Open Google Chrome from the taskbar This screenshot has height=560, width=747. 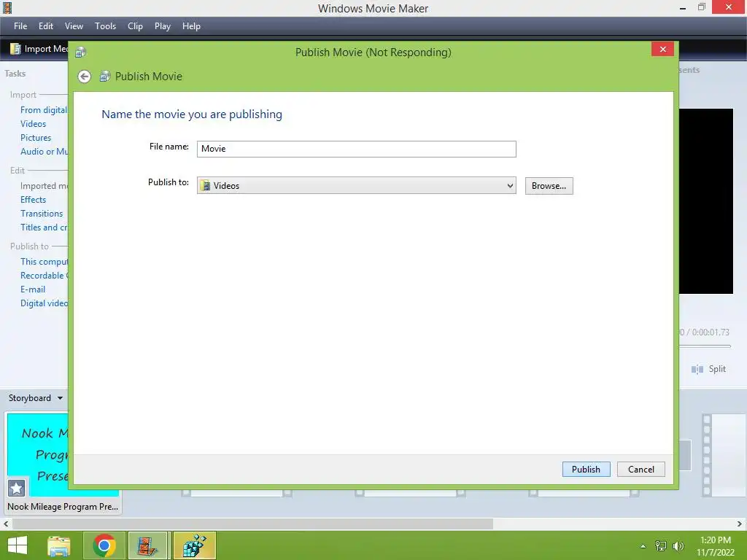point(104,545)
